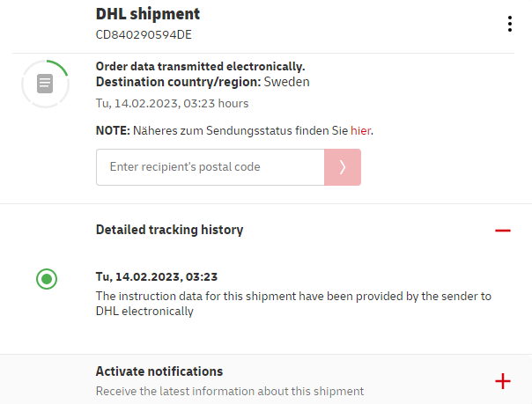Click the DHL shipment title

tap(148, 14)
